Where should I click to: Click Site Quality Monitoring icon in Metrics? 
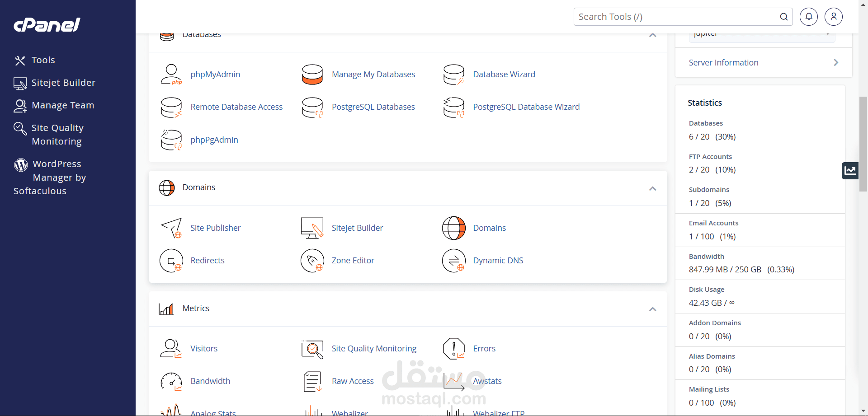(x=312, y=349)
